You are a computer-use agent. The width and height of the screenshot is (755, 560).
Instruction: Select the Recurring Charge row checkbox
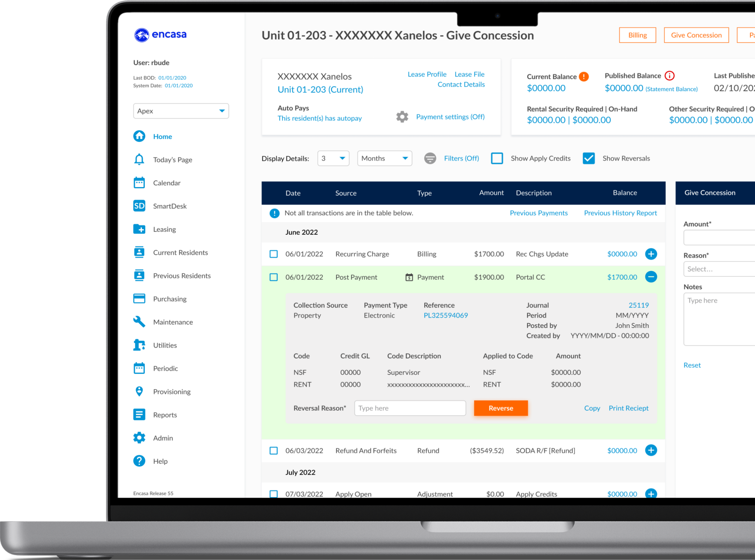click(x=273, y=254)
